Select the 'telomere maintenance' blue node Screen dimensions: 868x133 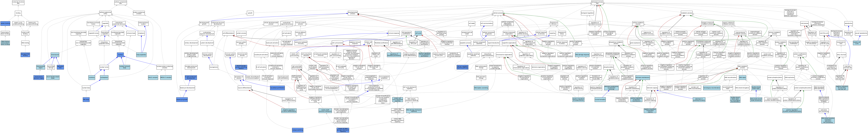click(643, 78)
